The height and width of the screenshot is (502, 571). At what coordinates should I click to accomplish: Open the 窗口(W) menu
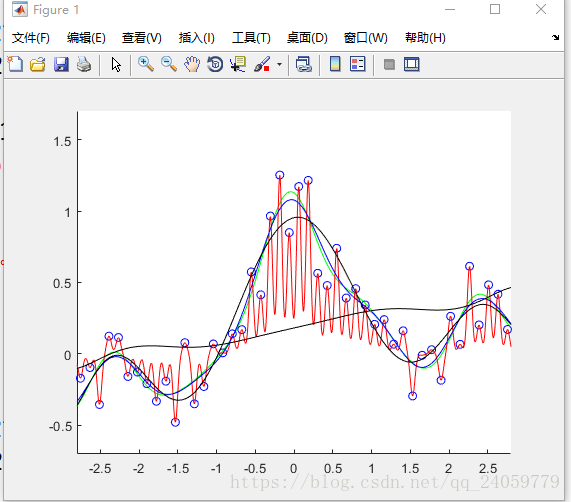click(x=366, y=38)
